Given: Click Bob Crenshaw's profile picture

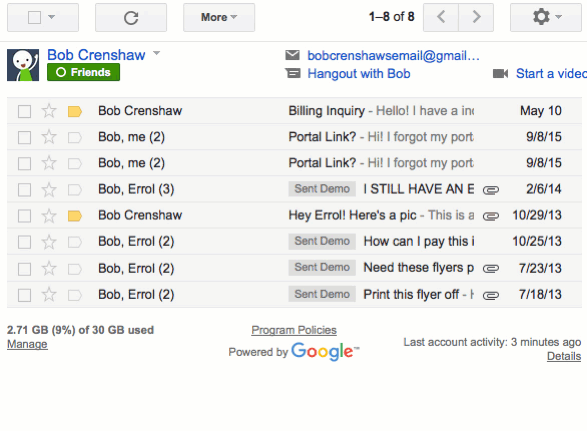Looking at the screenshot, I should tap(23, 65).
